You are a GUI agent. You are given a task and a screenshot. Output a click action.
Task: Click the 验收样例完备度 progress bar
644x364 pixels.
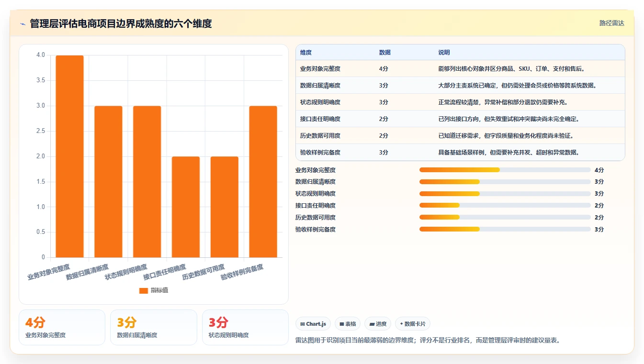click(505, 229)
